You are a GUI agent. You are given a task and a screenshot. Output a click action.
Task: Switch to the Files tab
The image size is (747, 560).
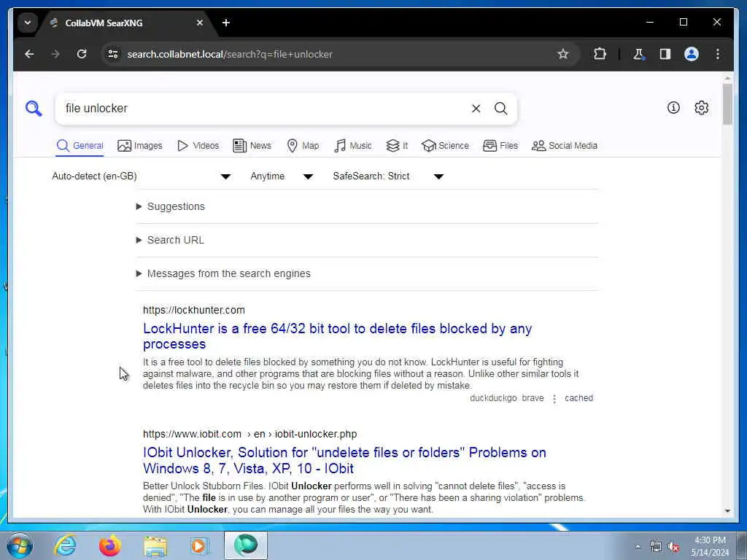(500, 146)
